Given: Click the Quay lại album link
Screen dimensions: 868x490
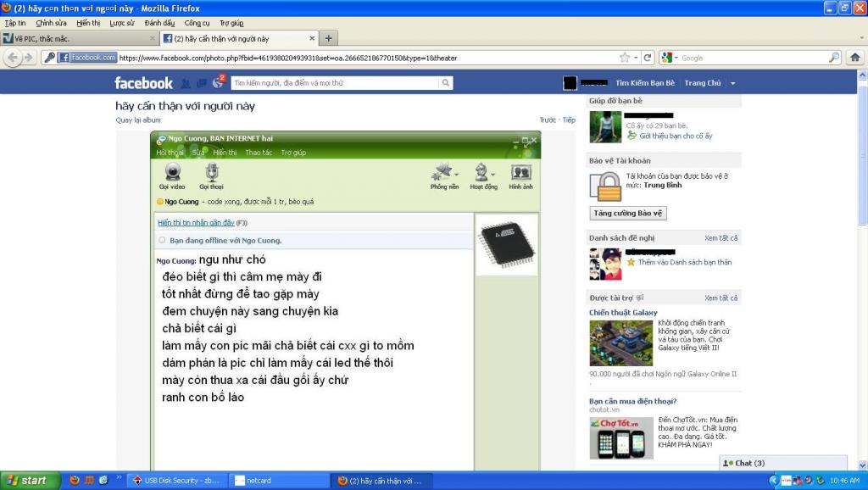Looking at the screenshot, I should click(x=138, y=120).
